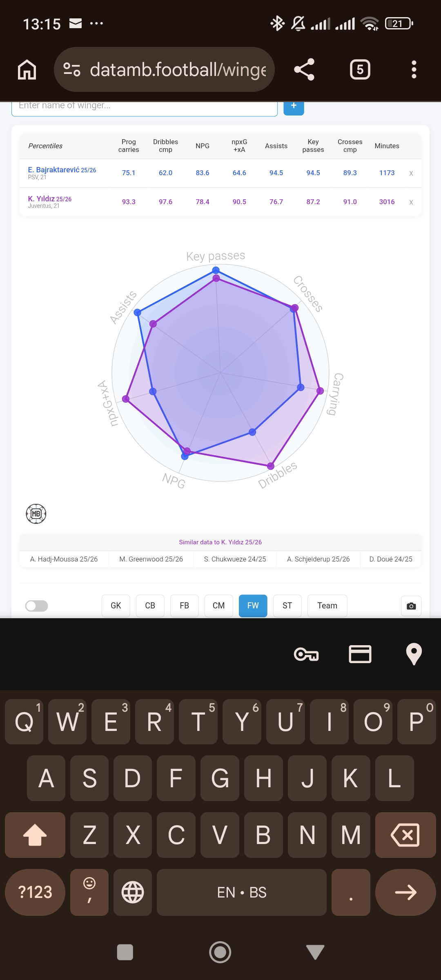Tap the address location pin icon
This screenshot has width=441, height=980.
(x=414, y=654)
